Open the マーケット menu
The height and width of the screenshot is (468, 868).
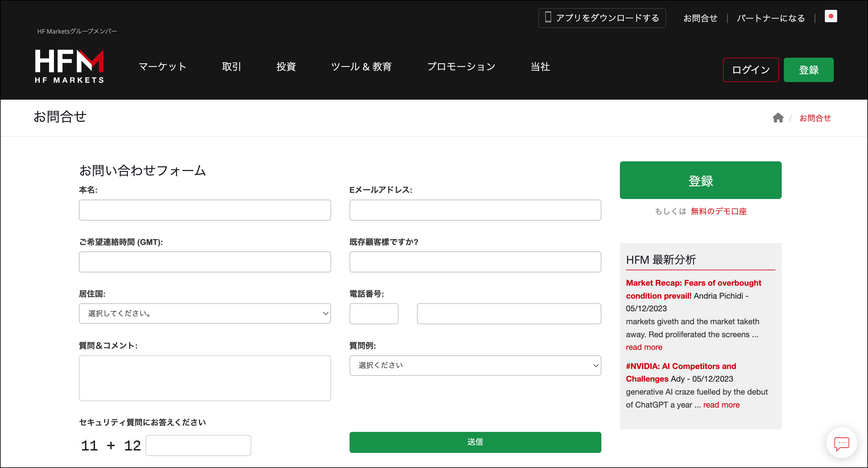(x=163, y=66)
